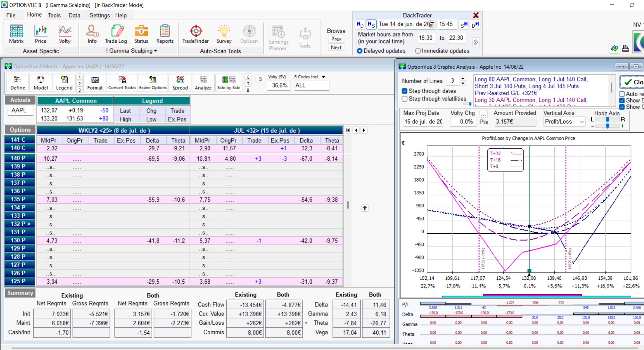Toggle the E button in Matrix toolbar
This screenshot has width=644, height=350.
click(248, 77)
